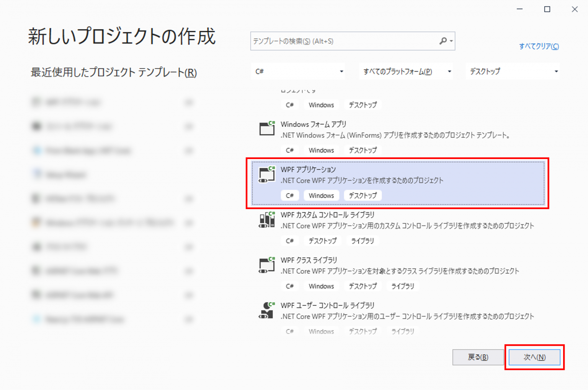Click the search magnifier icon
The width and height of the screenshot is (588, 390).
pos(444,41)
